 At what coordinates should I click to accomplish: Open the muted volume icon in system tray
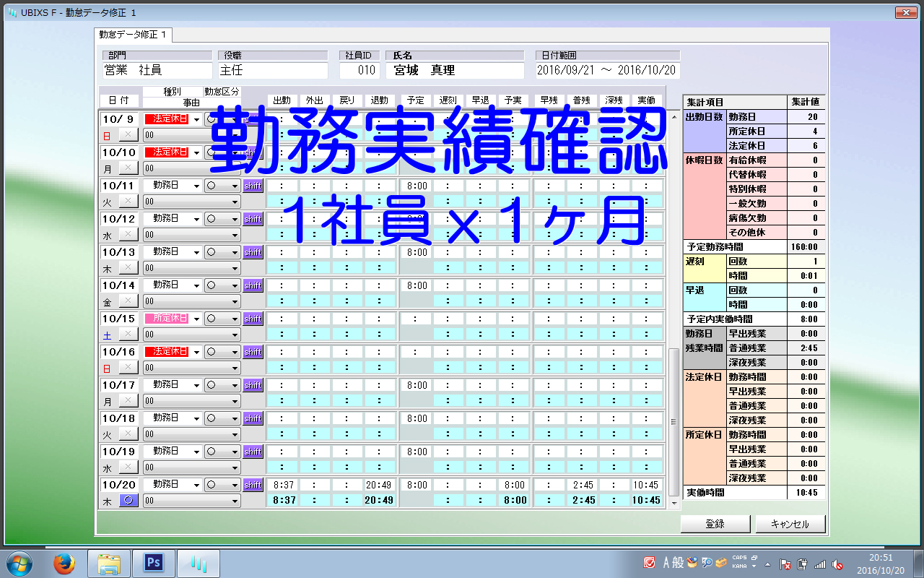click(837, 564)
